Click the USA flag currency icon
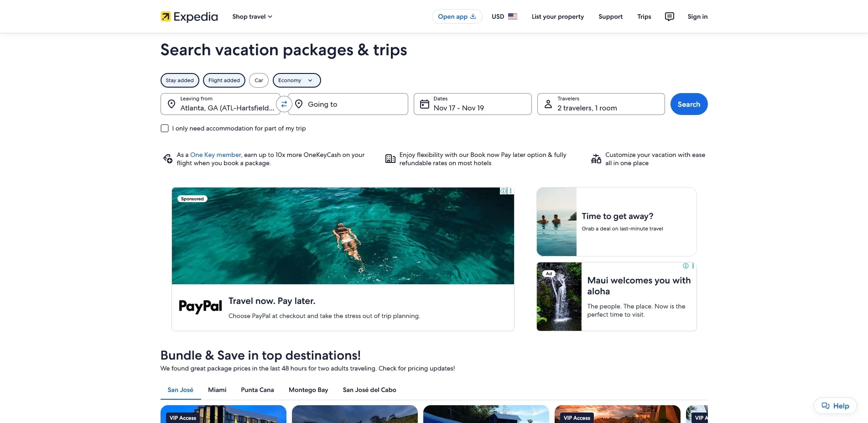The width and height of the screenshot is (868, 423). (513, 16)
